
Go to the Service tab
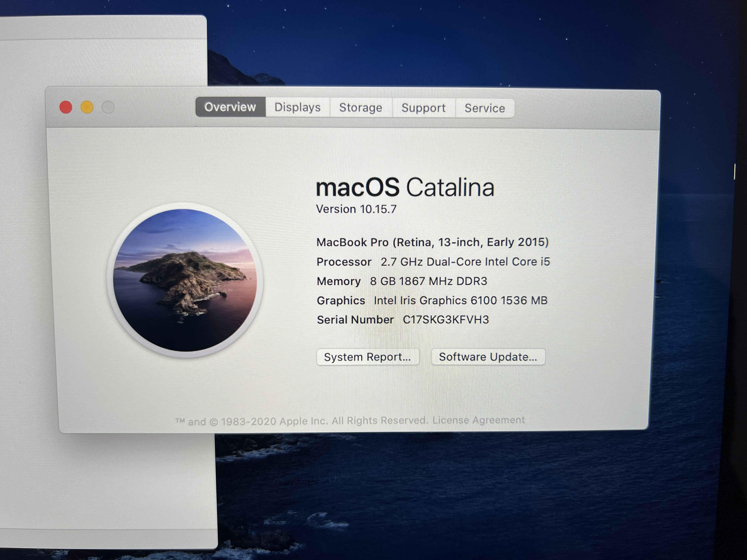click(485, 108)
